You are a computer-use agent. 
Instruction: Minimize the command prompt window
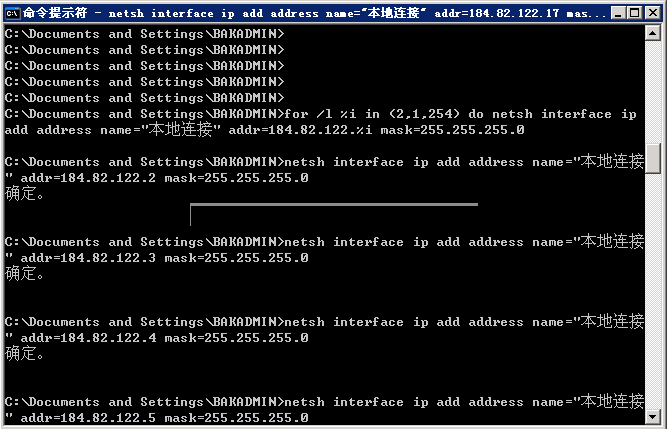tap(618, 13)
